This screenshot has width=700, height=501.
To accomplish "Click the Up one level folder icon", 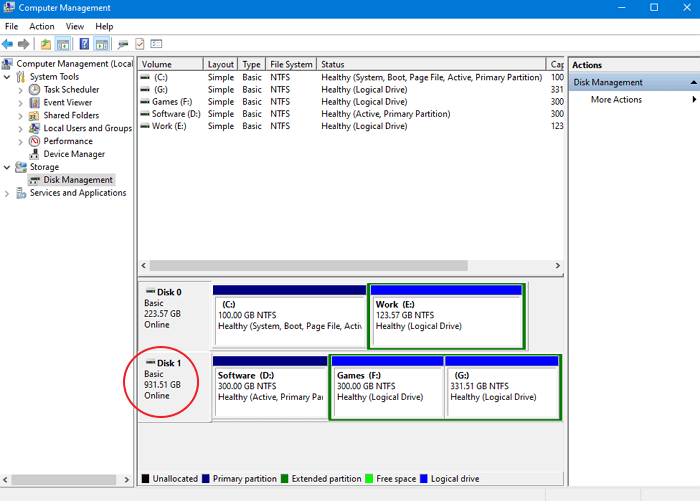I will 45,44.
